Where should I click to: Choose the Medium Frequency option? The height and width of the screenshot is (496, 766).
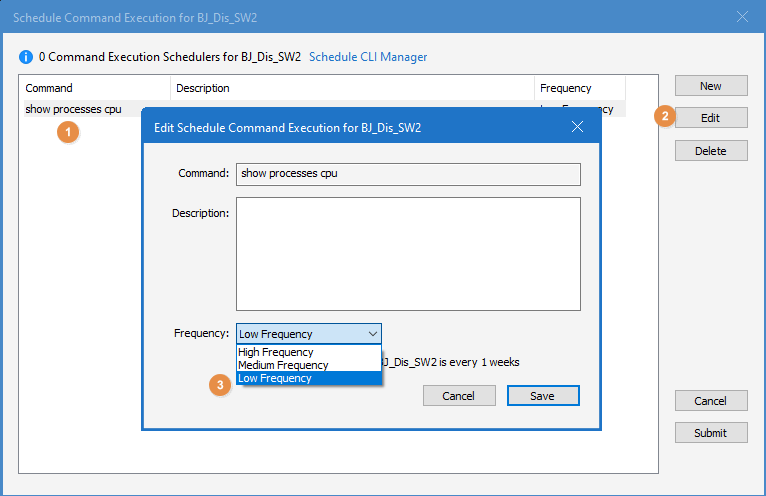point(282,365)
